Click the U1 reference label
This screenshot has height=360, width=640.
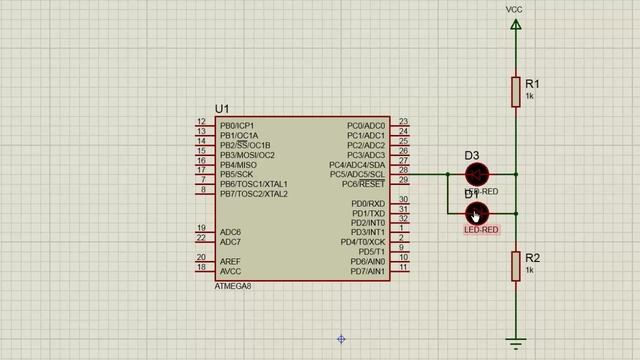click(222, 109)
